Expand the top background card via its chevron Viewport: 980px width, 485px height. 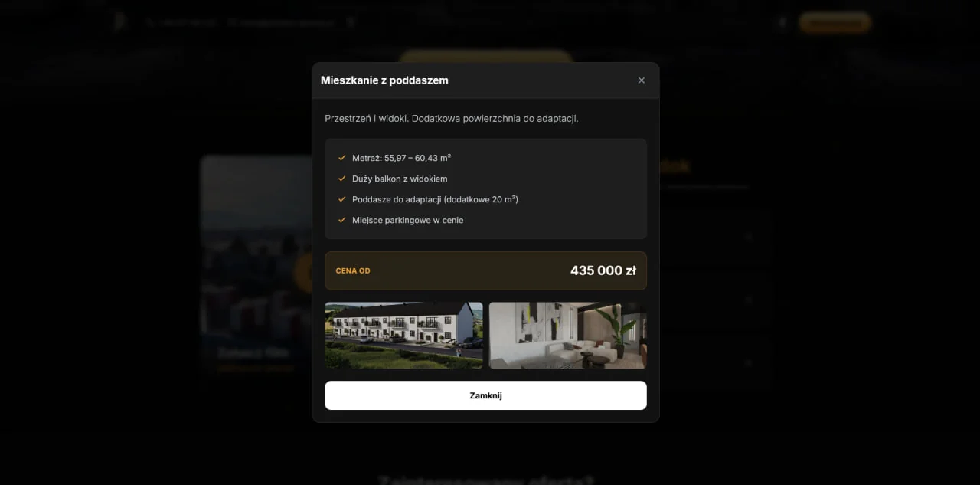(x=749, y=236)
